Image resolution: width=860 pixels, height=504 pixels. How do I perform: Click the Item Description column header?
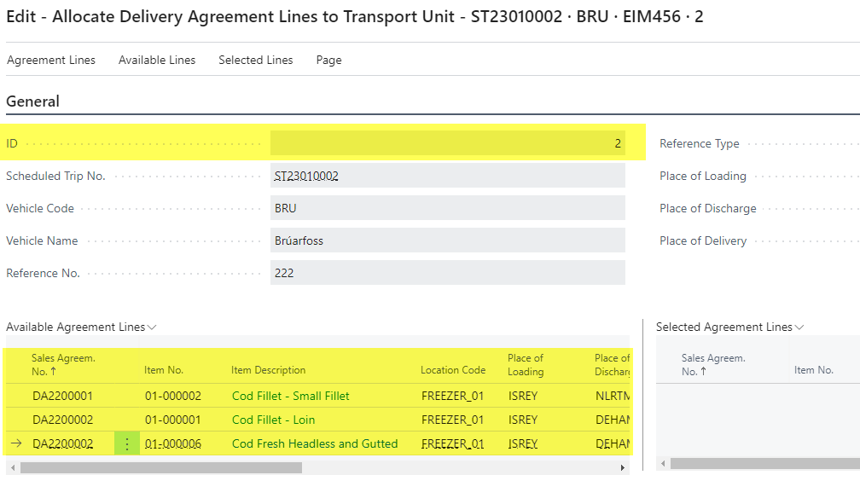click(268, 370)
